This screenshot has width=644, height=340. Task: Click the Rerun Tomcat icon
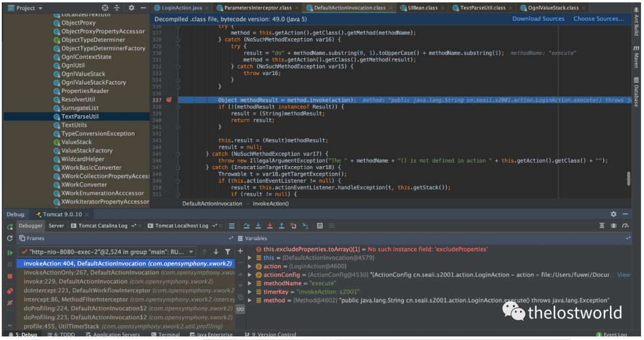(x=10, y=226)
